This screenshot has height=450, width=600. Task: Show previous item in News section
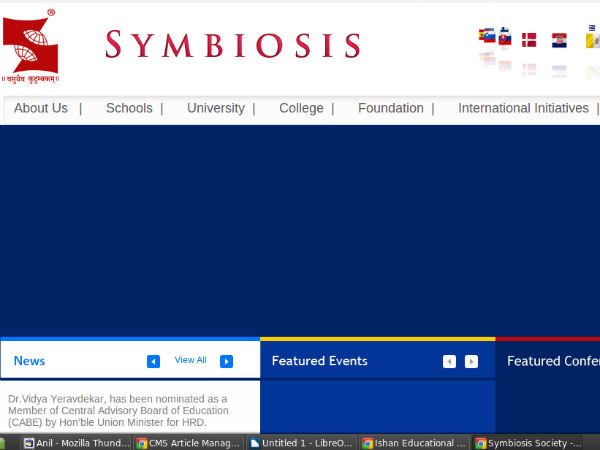[153, 361]
